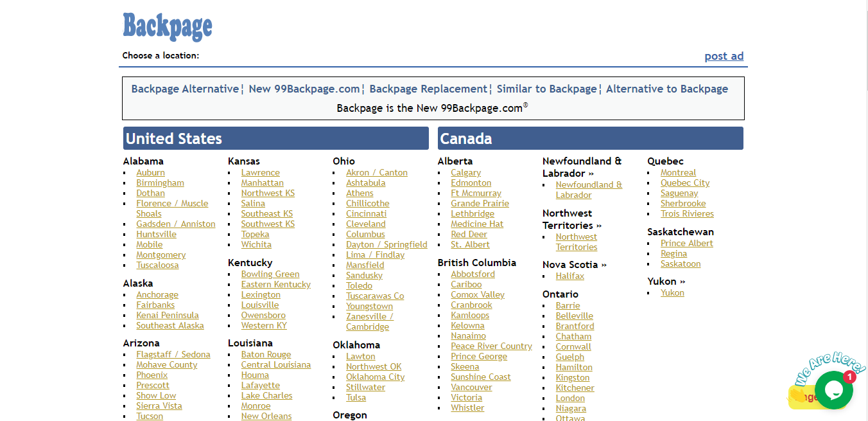
Task: Expand Newfoundland & Labrador province heading
Action: (582, 167)
